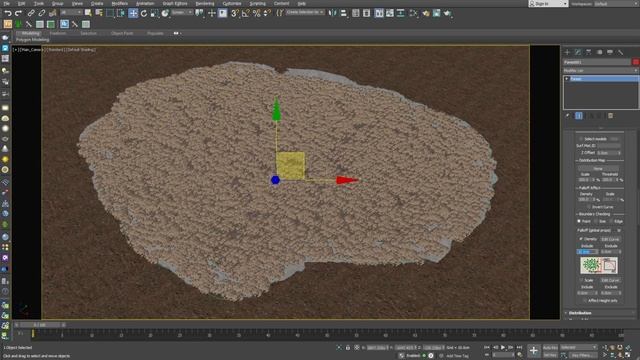
Task: Click the object name field
Action: pos(597,62)
